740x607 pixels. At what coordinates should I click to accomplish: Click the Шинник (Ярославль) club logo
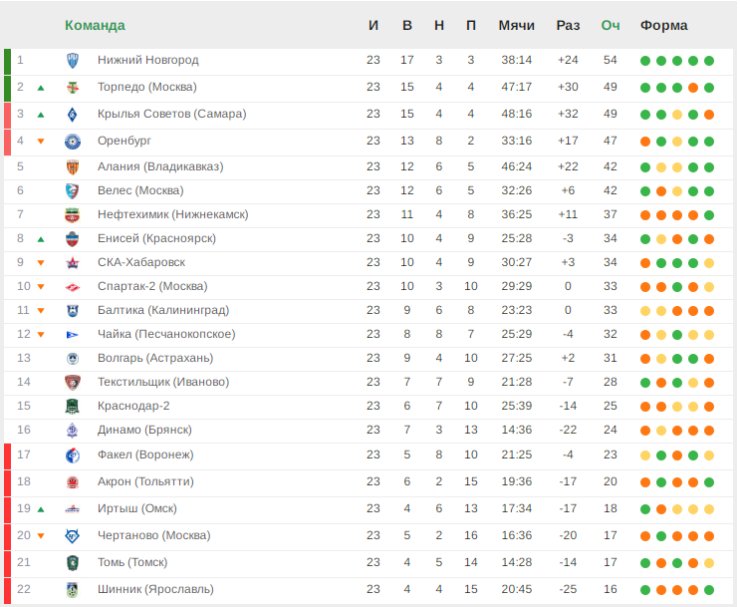pos(72,590)
